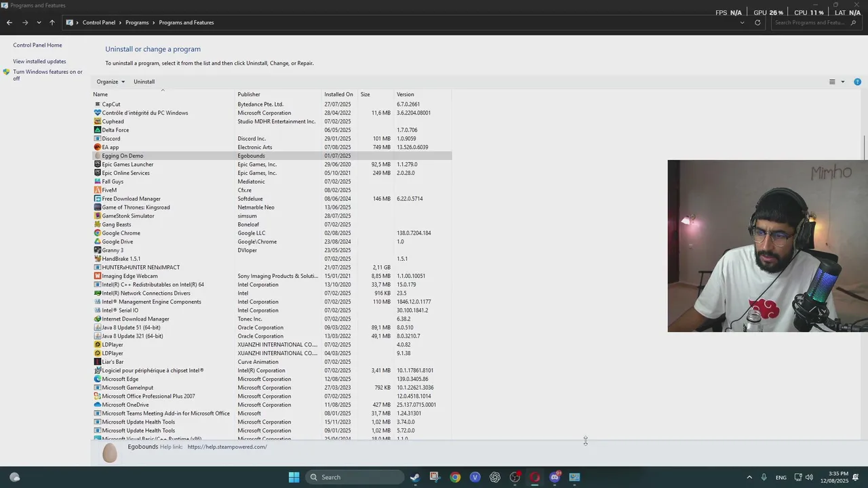Select the Delta Force program icon

[97, 130]
